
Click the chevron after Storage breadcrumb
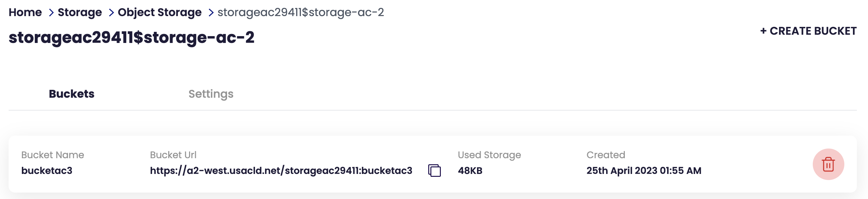[x=111, y=13]
